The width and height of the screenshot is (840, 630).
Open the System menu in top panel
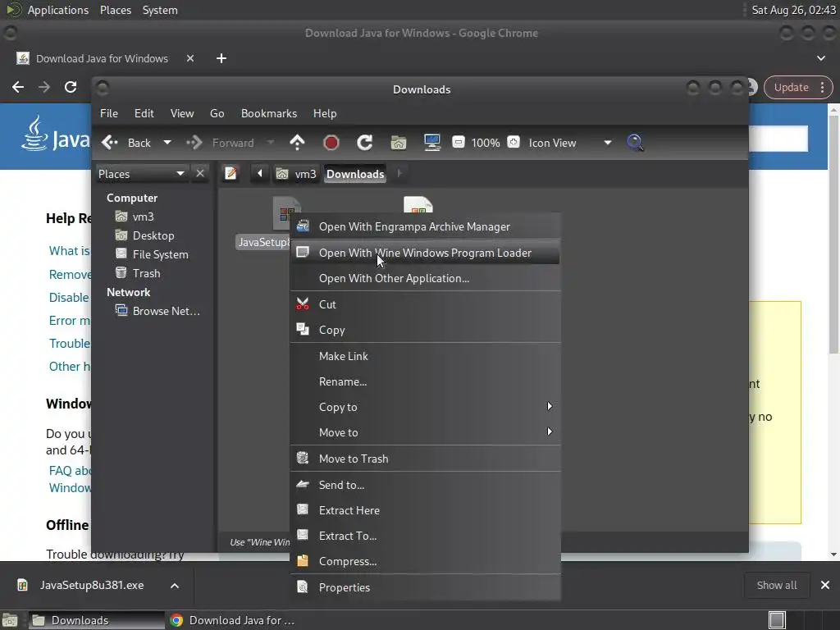click(160, 10)
